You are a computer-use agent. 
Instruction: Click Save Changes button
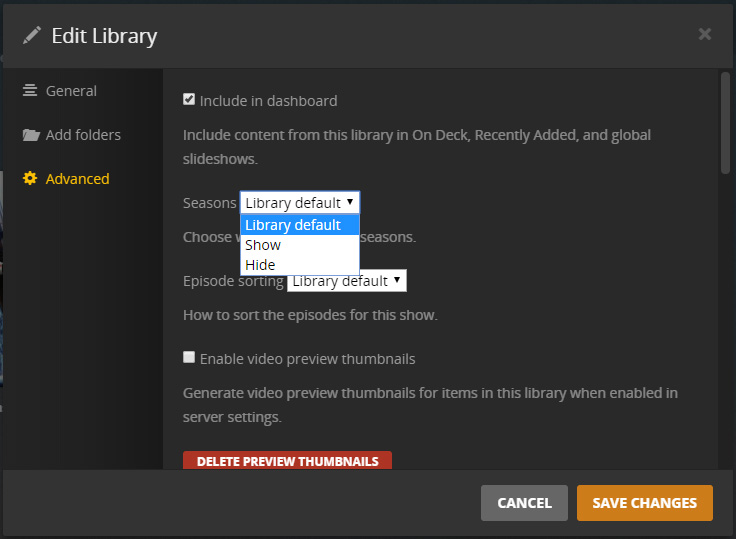(x=644, y=503)
